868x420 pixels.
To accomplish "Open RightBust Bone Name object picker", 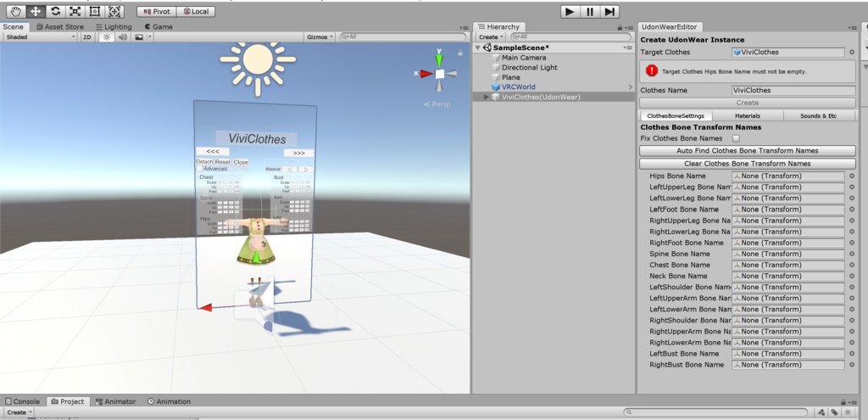I will pyautogui.click(x=852, y=365).
